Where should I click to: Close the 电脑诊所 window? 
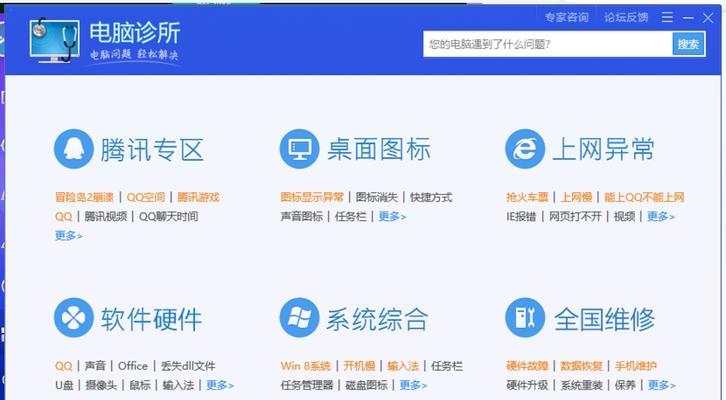(x=708, y=18)
